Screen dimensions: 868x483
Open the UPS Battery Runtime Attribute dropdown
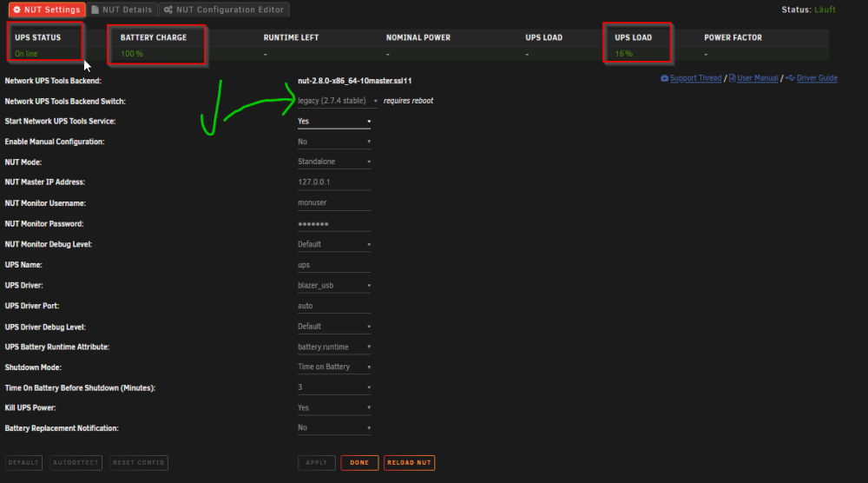(334, 347)
